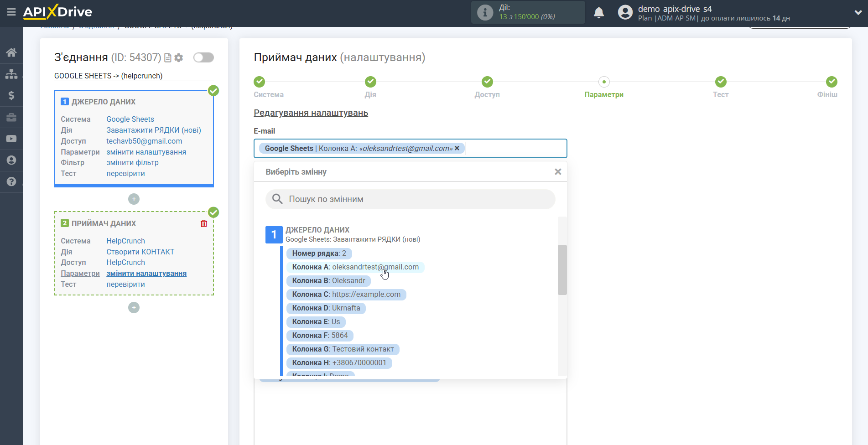Click source змінити налаштування link
Screen dimensions: 868x445
146,152
